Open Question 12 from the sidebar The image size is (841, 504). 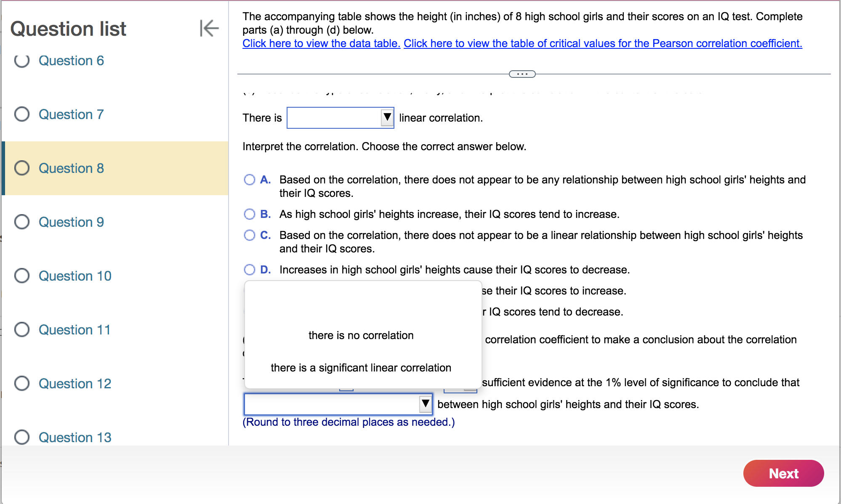pos(75,384)
